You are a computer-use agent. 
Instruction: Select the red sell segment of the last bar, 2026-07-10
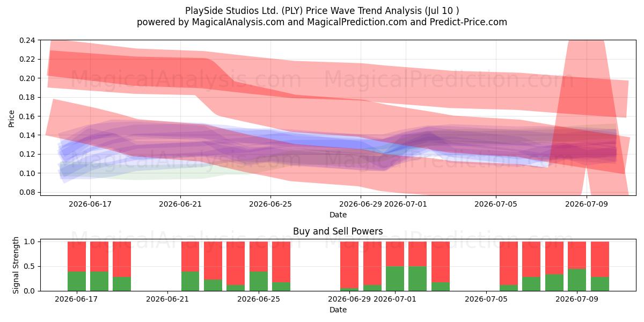(x=600, y=259)
